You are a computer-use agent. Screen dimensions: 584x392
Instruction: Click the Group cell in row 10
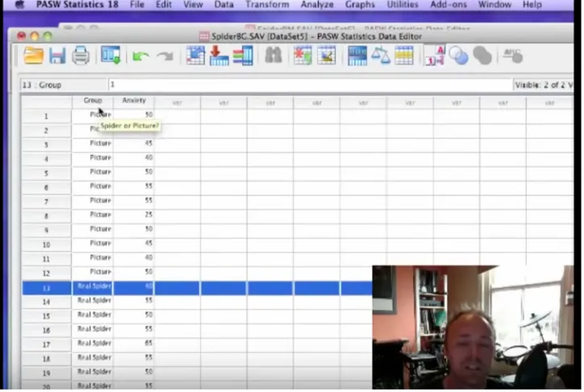click(93, 244)
